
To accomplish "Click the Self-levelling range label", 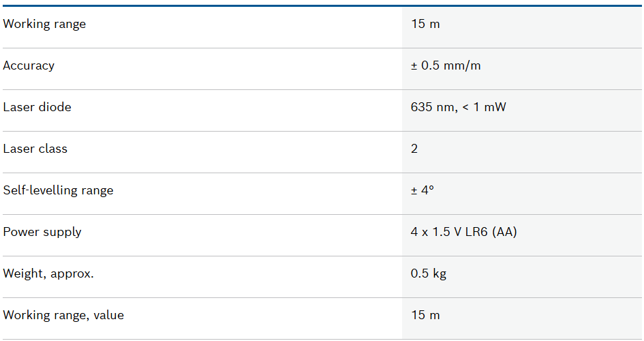I will [x=58, y=190].
